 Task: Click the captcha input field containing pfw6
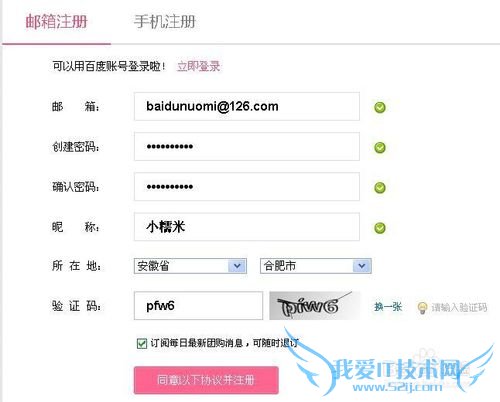click(198, 306)
